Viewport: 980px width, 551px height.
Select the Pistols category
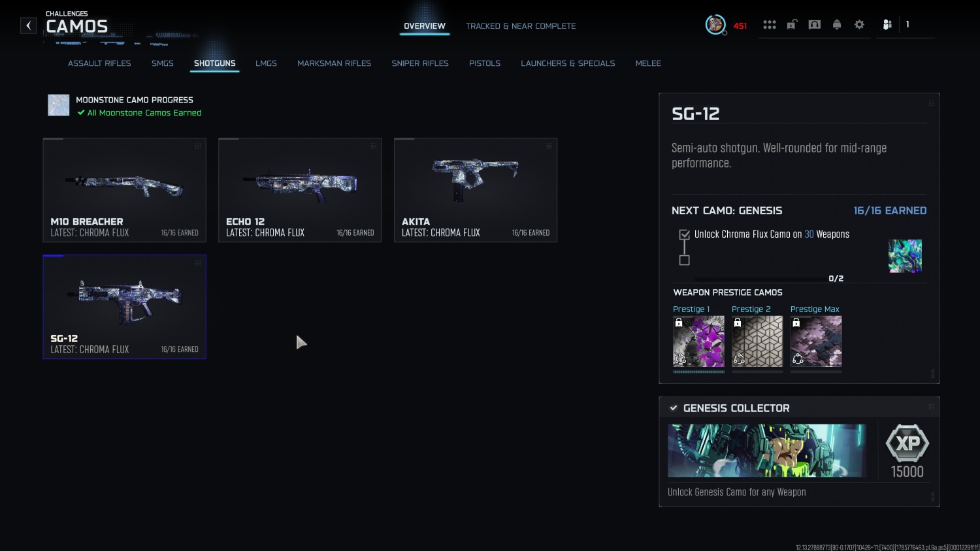coord(485,63)
